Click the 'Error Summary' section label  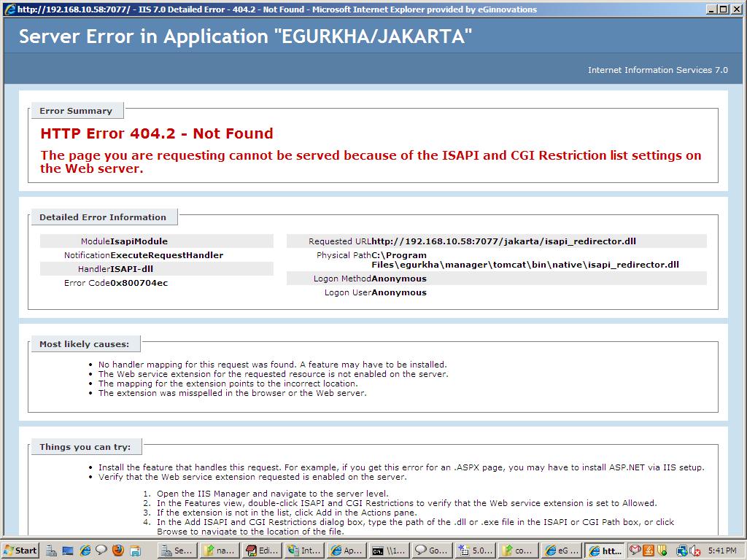(76, 111)
